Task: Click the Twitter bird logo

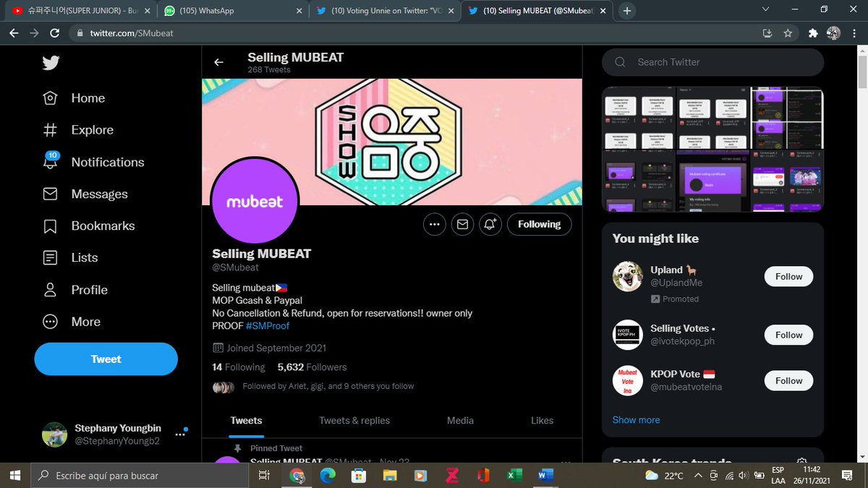Action: (x=50, y=63)
